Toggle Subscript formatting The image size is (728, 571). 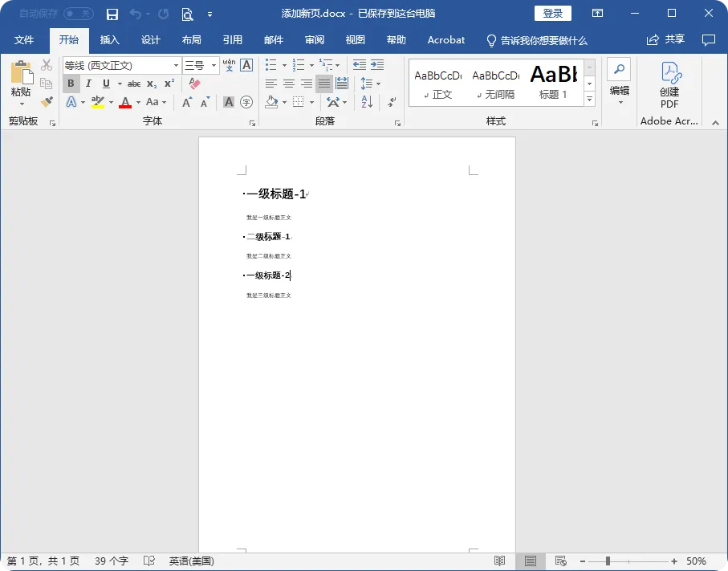click(152, 84)
